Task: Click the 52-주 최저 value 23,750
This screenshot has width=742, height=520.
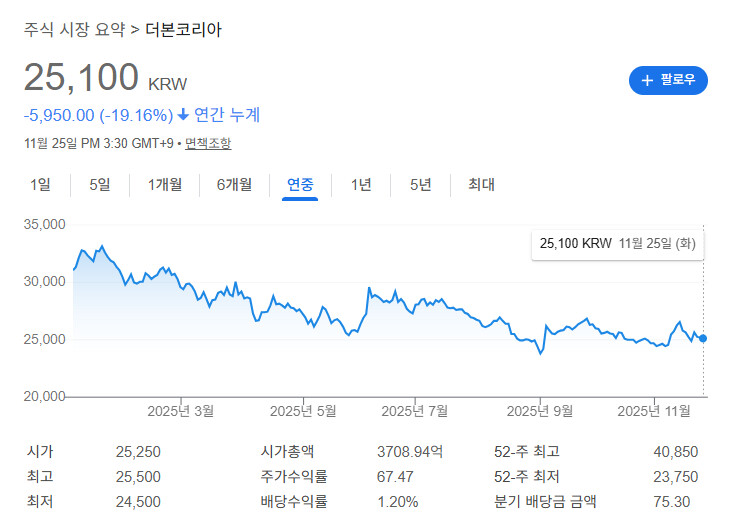Action: point(676,477)
